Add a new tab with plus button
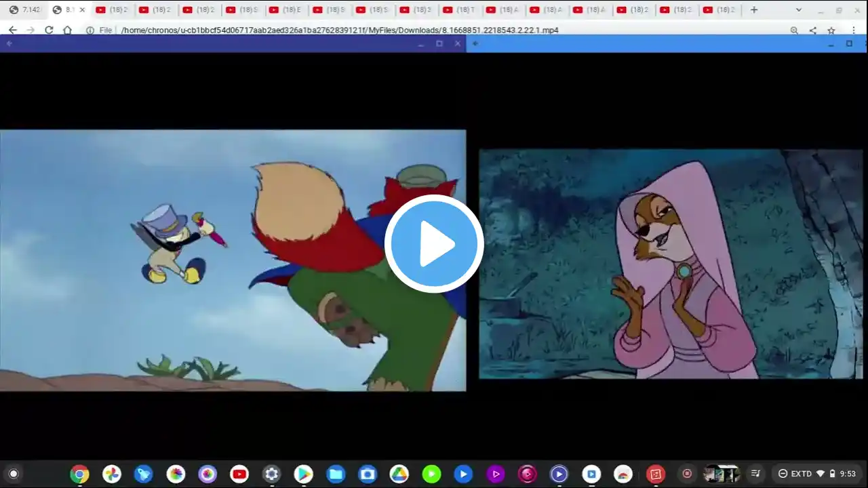This screenshot has width=868, height=488. click(753, 9)
